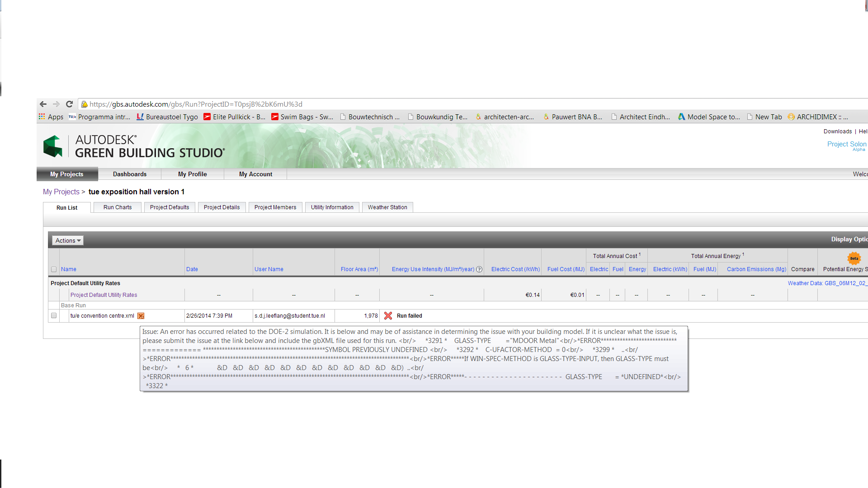Sort by Energy Use Intensity column header
This screenshot has width=868, height=488.
[433, 269]
